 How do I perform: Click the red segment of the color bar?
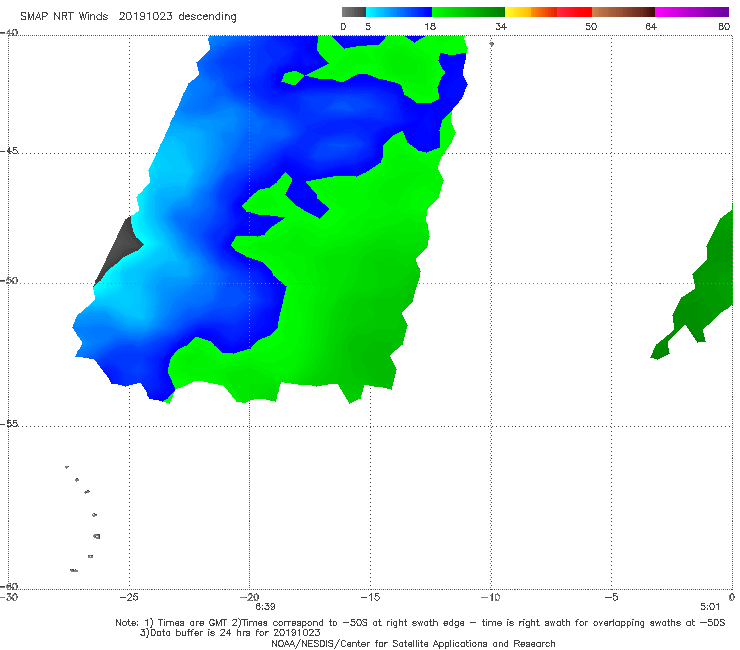[574, 12]
